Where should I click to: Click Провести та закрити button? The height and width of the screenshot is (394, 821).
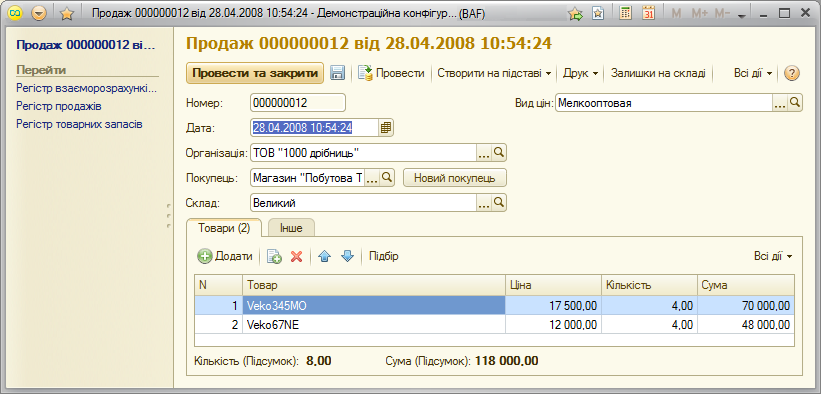[255, 73]
